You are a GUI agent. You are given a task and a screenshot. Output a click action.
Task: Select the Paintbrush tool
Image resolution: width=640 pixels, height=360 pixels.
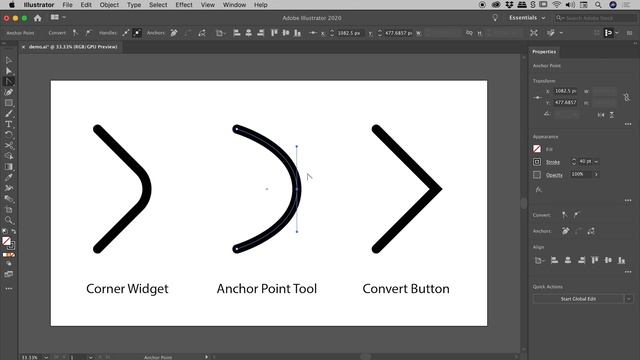click(x=9, y=113)
